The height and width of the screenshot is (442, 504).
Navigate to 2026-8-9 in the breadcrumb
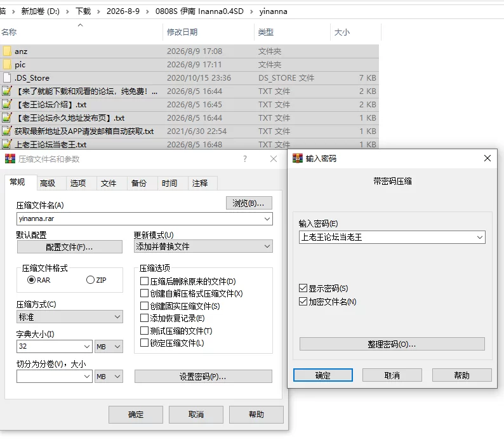click(x=123, y=11)
